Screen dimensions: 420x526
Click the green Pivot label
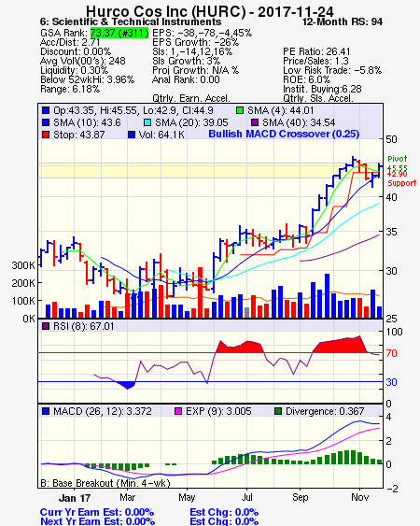[398, 159]
